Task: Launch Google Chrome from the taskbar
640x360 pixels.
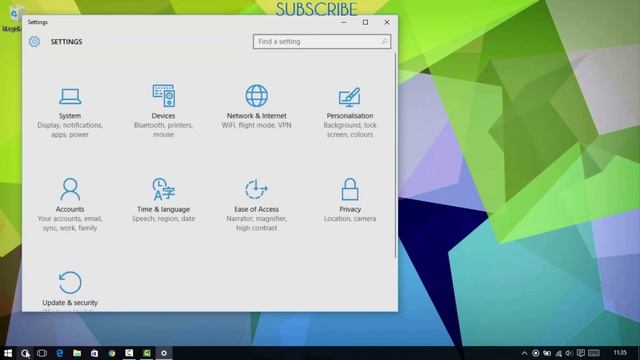Action: 112,353
